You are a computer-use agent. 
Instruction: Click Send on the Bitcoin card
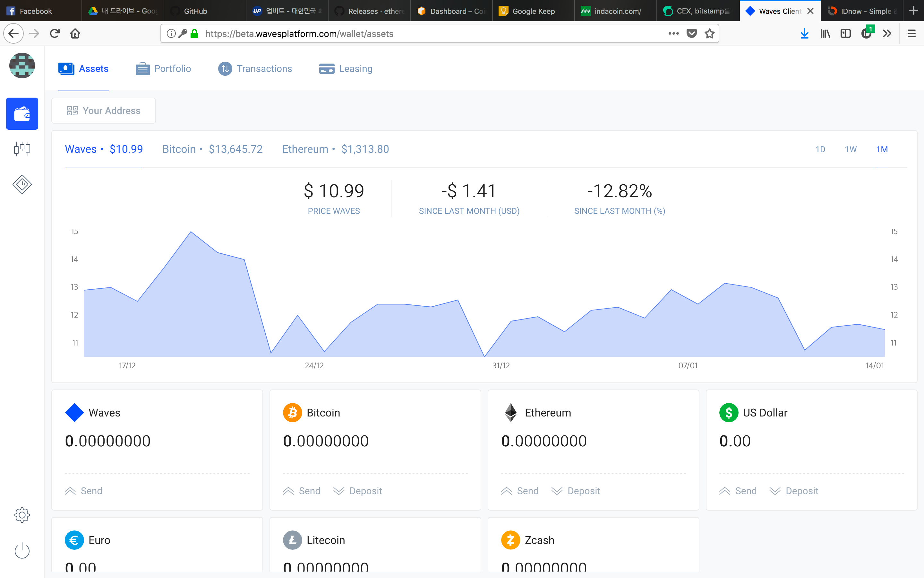pyautogui.click(x=302, y=491)
